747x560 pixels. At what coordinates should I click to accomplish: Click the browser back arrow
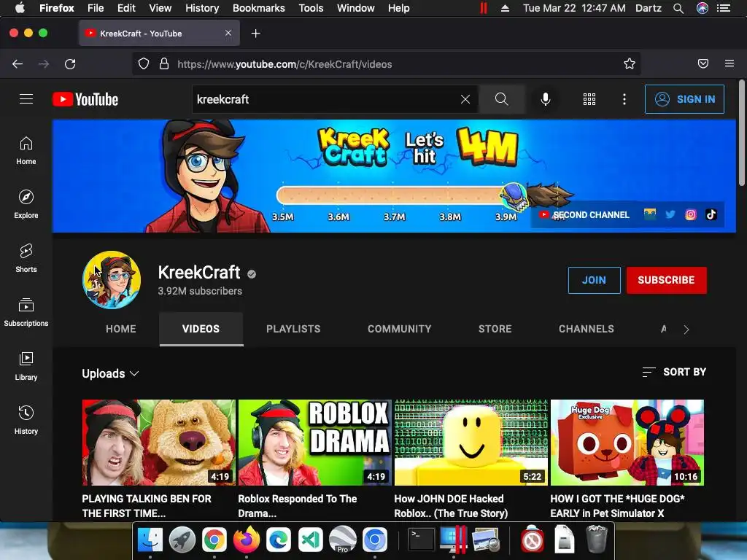click(18, 64)
